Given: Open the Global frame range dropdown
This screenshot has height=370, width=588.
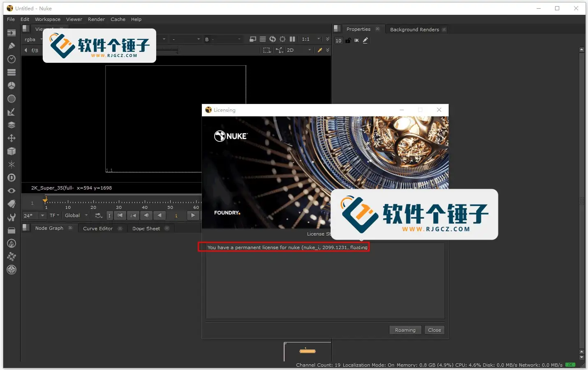Looking at the screenshot, I should tap(76, 215).
